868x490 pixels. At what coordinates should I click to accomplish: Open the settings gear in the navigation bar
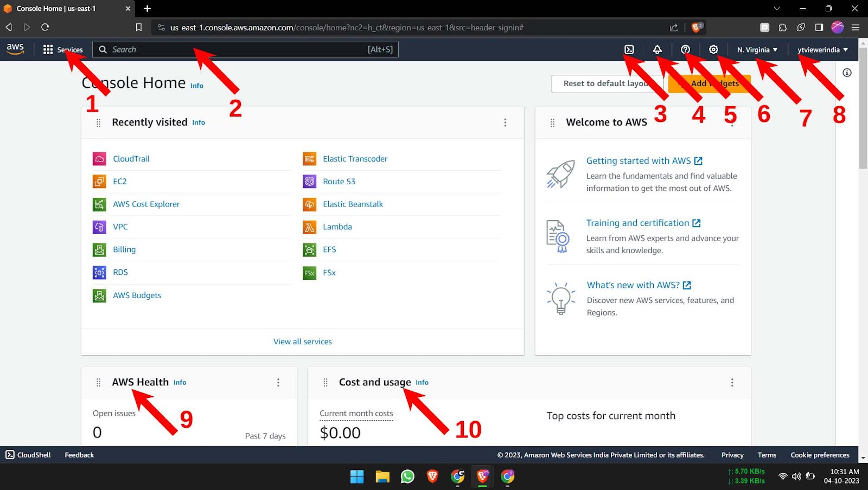[x=713, y=49]
